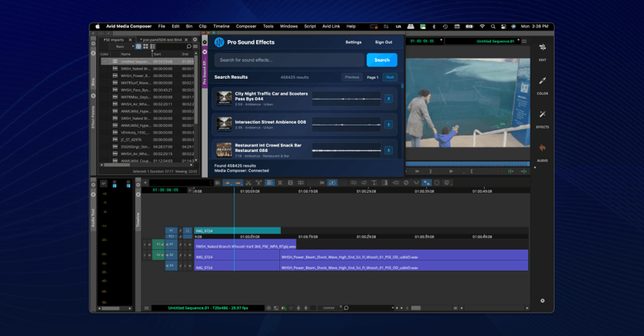Screen dimensions: 644x336
Task: Open the Apple menu
Action: (x=97, y=27)
